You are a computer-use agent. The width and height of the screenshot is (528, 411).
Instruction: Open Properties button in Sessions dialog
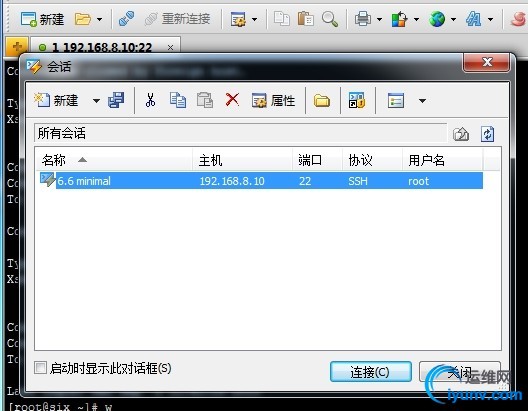click(273, 100)
